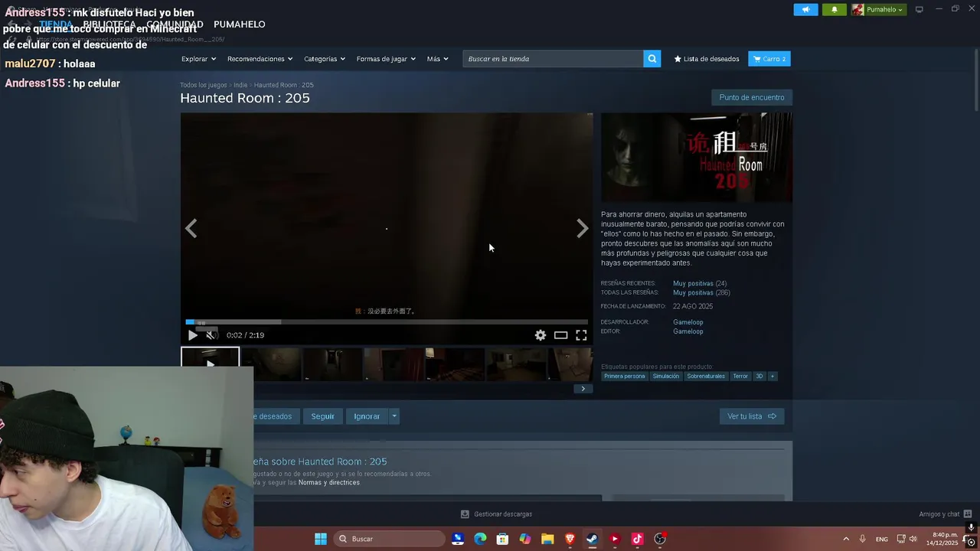Image resolution: width=980 pixels, height=551 pixels.
Task: Switch the ENG input language indicator
Action: coord(882,539)
